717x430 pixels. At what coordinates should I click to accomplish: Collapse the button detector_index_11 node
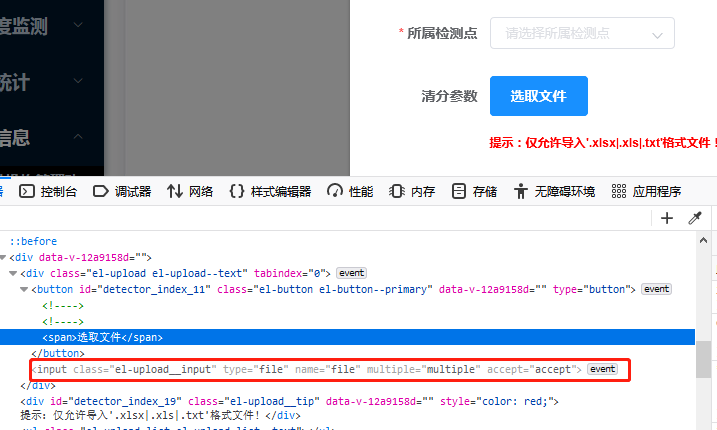click(24, 290)
